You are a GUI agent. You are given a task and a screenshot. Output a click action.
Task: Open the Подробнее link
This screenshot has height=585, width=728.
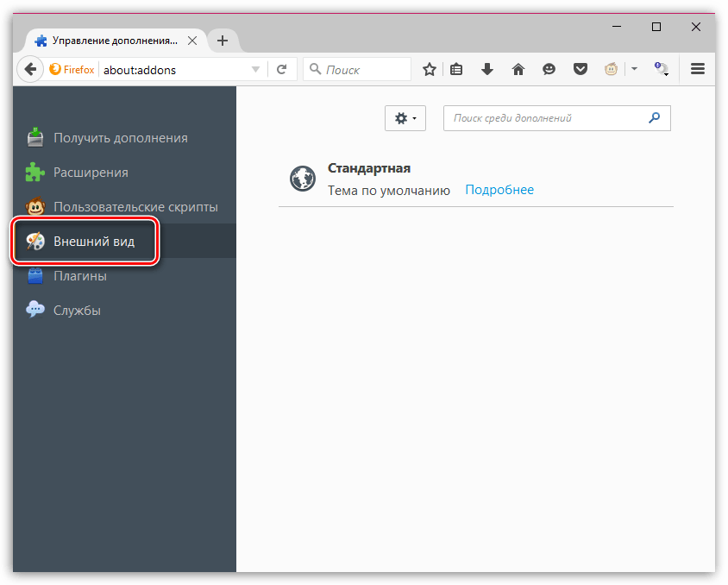coord(499,190)
